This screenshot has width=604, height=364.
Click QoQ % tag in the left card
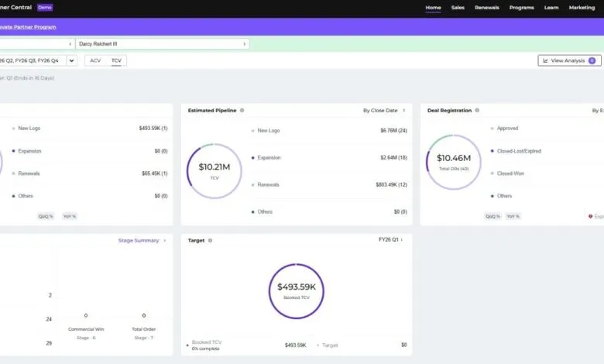46,217
